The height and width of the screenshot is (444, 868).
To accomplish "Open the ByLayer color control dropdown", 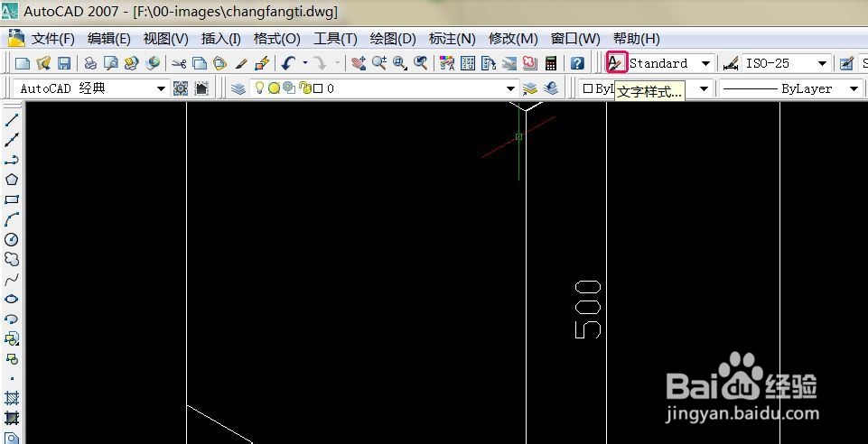I will (705, 88).
